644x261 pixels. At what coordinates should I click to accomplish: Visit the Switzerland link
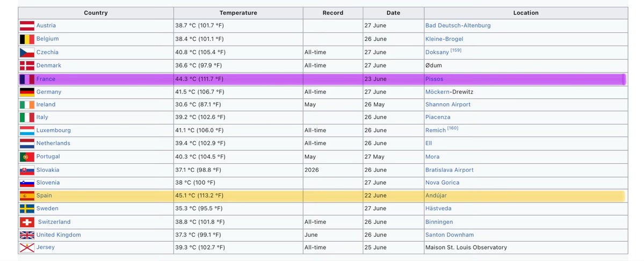55,222
